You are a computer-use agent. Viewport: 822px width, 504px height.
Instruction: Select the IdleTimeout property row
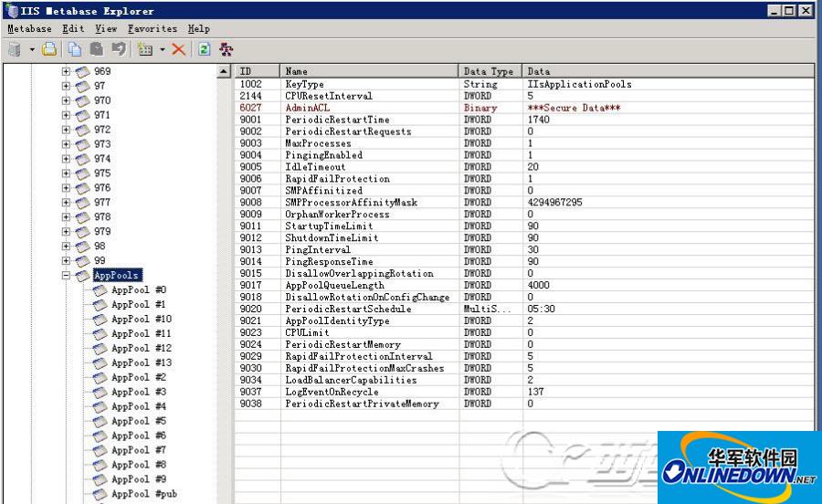(x=524, y=167)
